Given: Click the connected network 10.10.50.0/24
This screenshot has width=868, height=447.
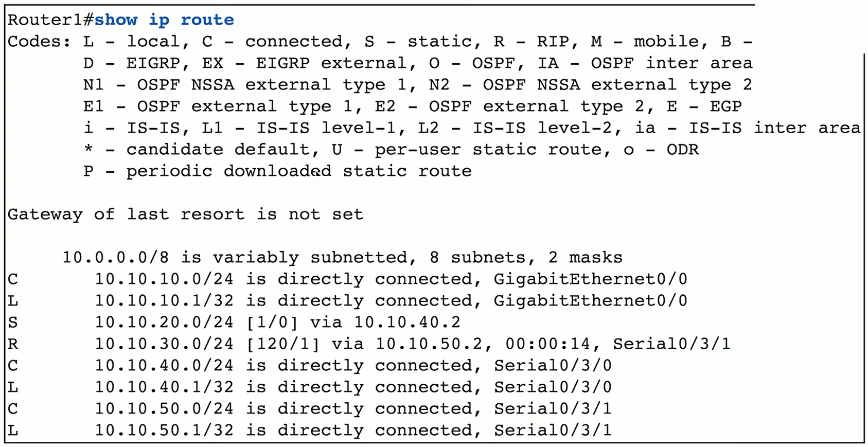Looking at the screenshot, I should [164, 408].
